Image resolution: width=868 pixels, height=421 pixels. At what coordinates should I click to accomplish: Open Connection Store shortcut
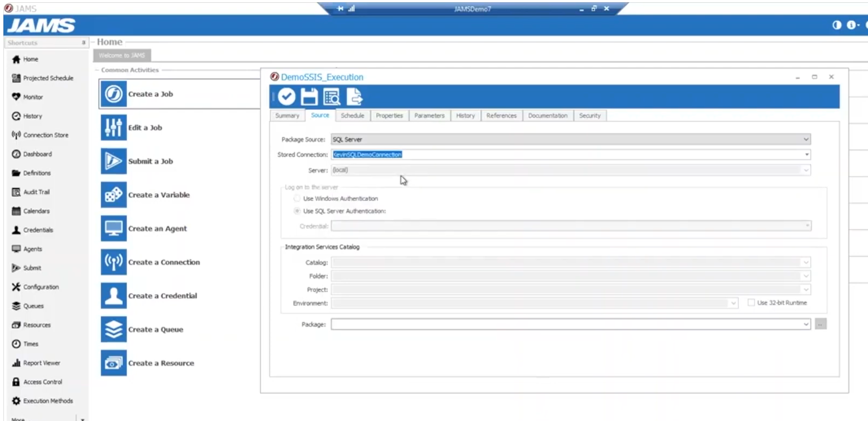coord(40,135)
